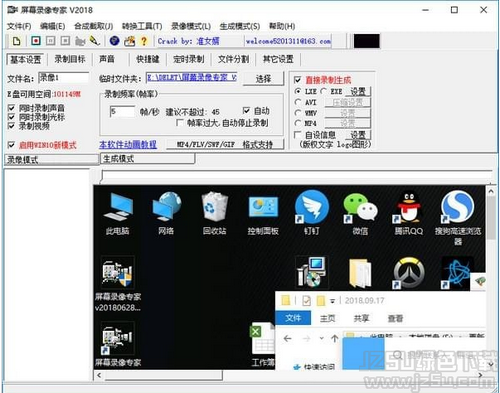Click the new file toolbar icon
Viewport: 500px width, 393px height.
click(x=16, y=41)
